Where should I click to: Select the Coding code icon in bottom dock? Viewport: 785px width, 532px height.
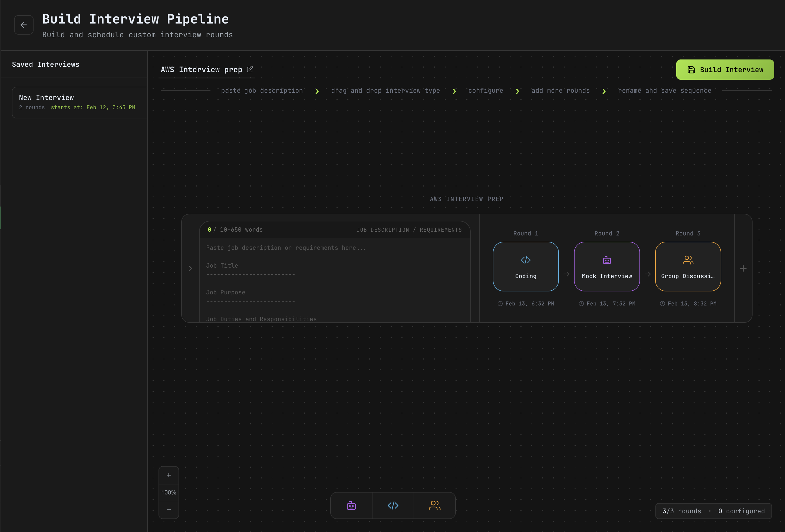point(392,505)
